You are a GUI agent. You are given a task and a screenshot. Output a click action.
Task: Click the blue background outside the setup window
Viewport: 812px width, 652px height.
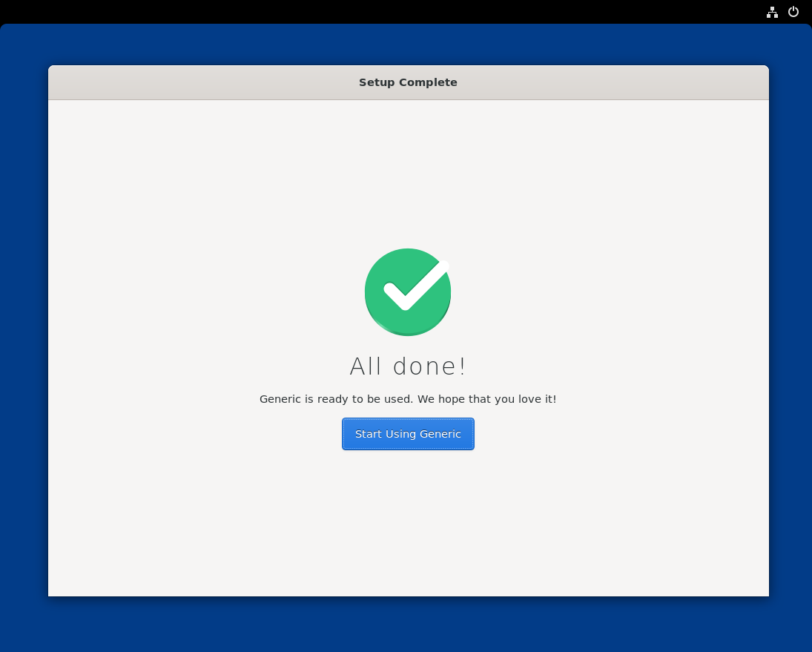pyautogui.click(x=24, y=334)
